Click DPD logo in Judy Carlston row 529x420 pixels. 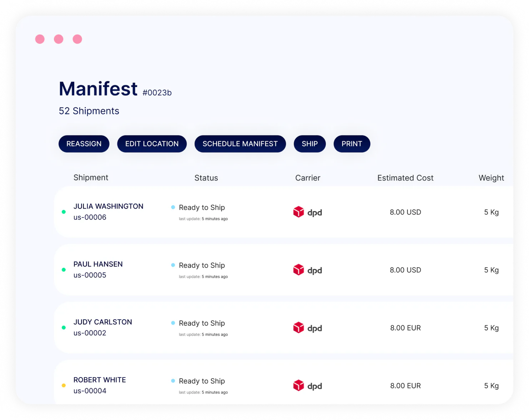tap(308, 328)
